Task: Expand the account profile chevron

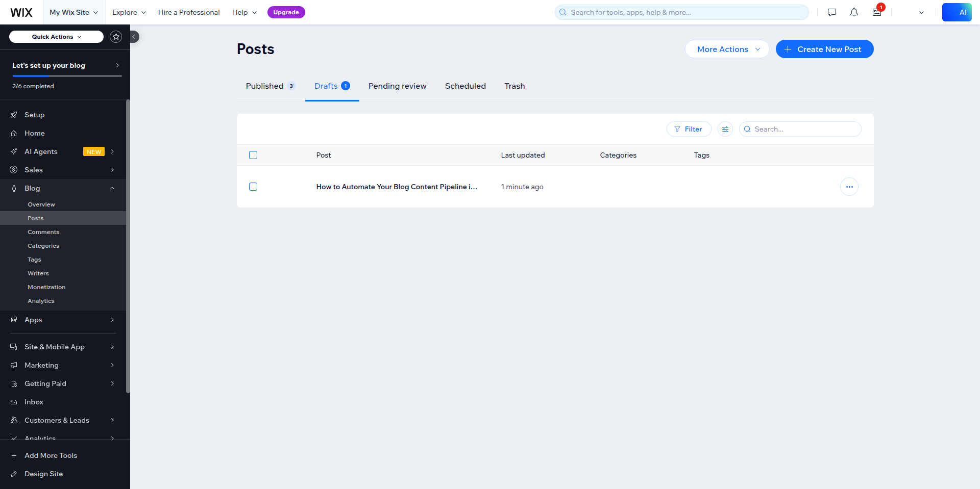Action: [x=921, y=12]
